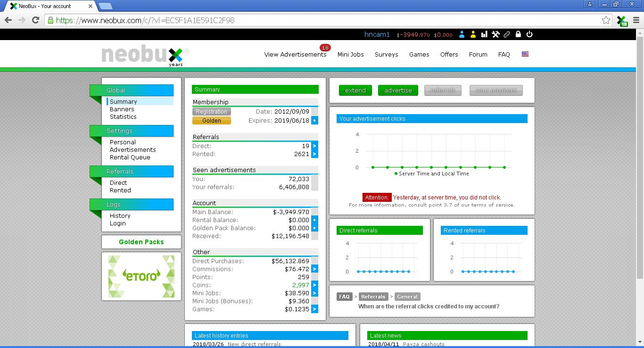The height and width of the screenshot is (348, 644).
Task: Open the statistics bar chart icon
Action: click(x=484, y=34)
